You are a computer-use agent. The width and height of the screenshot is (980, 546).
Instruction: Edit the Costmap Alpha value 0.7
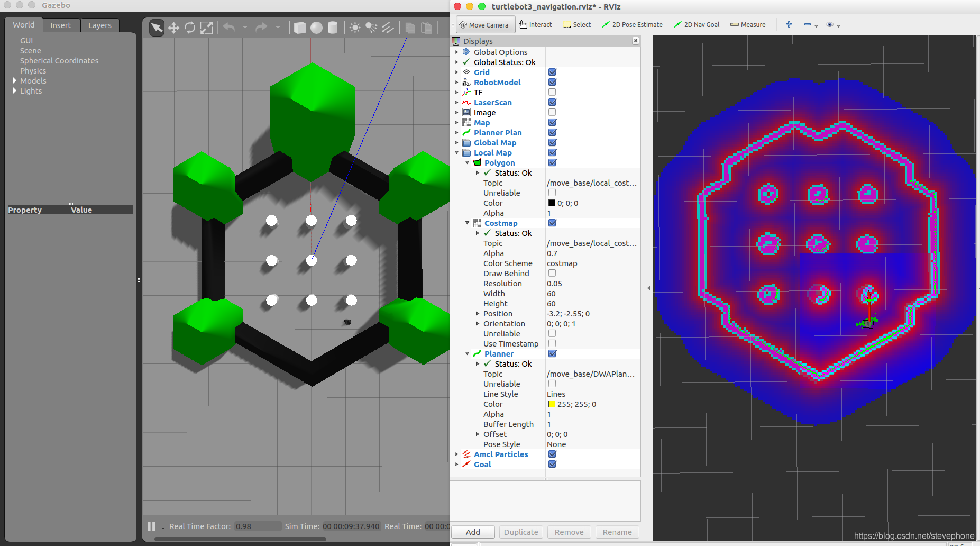(x=592, y=253)
